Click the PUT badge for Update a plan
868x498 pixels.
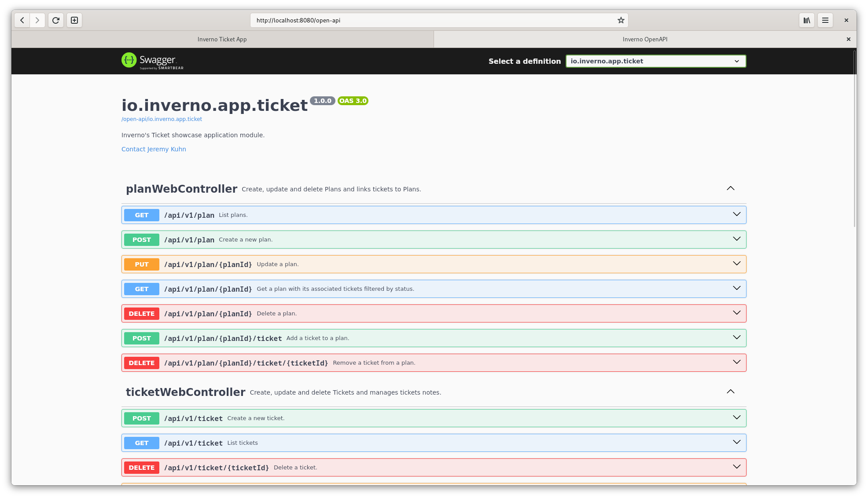coord(142,264)
